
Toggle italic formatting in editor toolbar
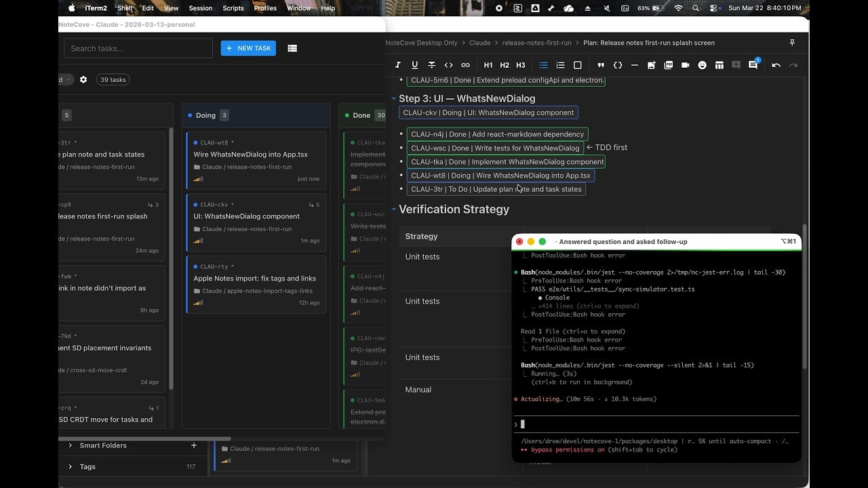399,65
